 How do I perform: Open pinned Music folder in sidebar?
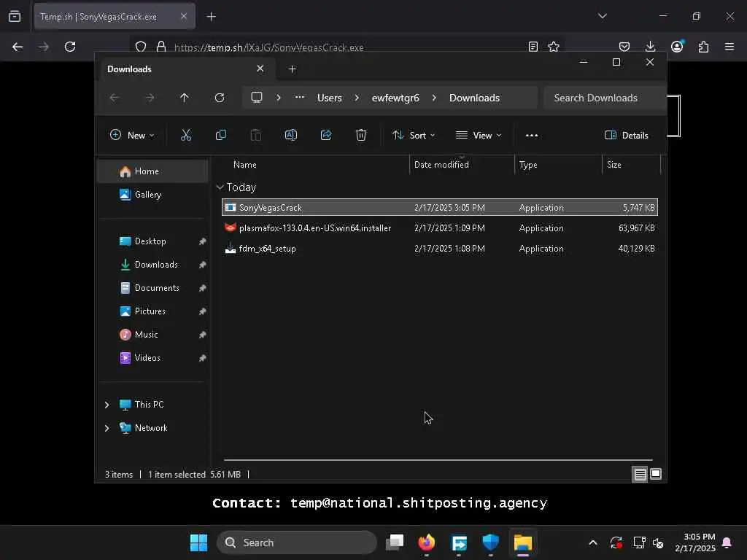click(152, 335)
